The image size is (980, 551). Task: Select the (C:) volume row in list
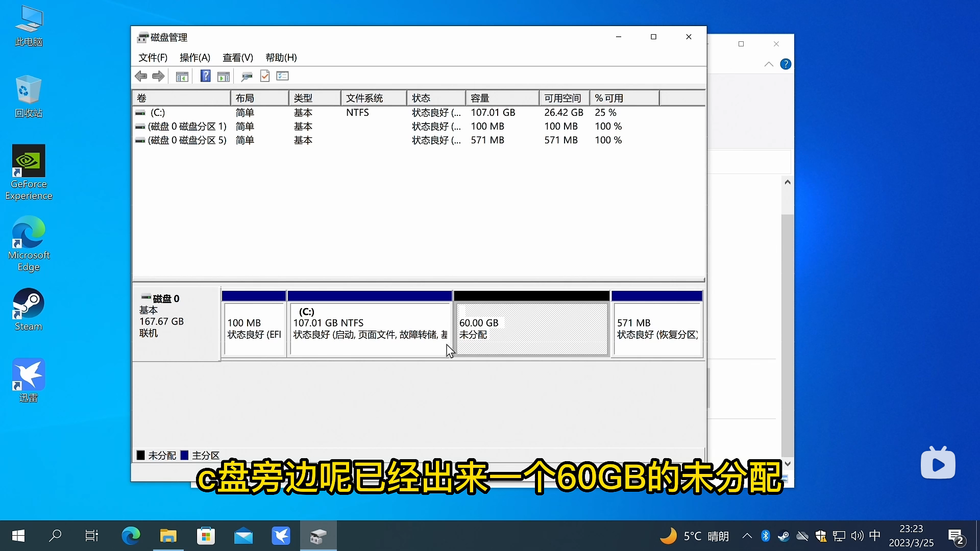pos(158,112)
